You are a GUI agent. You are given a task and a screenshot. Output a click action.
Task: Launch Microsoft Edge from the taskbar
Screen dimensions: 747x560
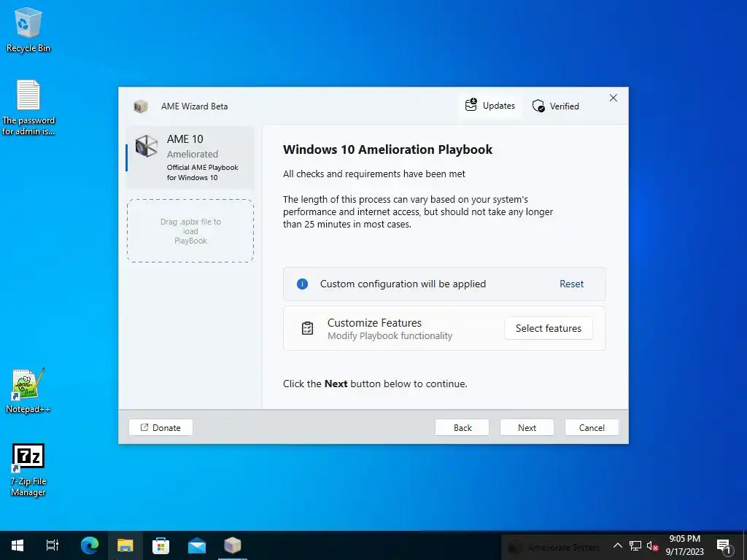click(x=89, y=545)
